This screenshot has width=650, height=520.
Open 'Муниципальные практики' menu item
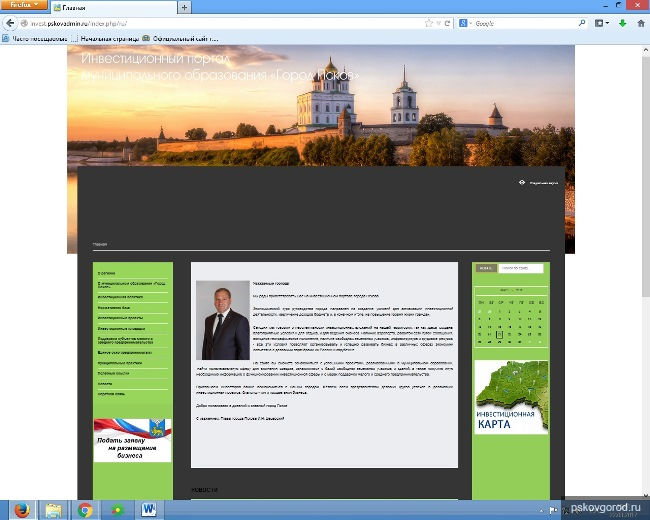120,363
